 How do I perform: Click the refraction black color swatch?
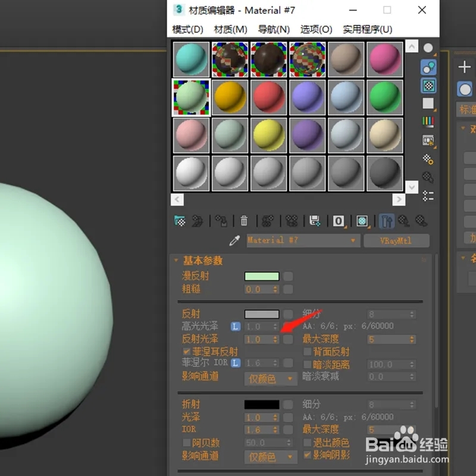pos(262,405)
